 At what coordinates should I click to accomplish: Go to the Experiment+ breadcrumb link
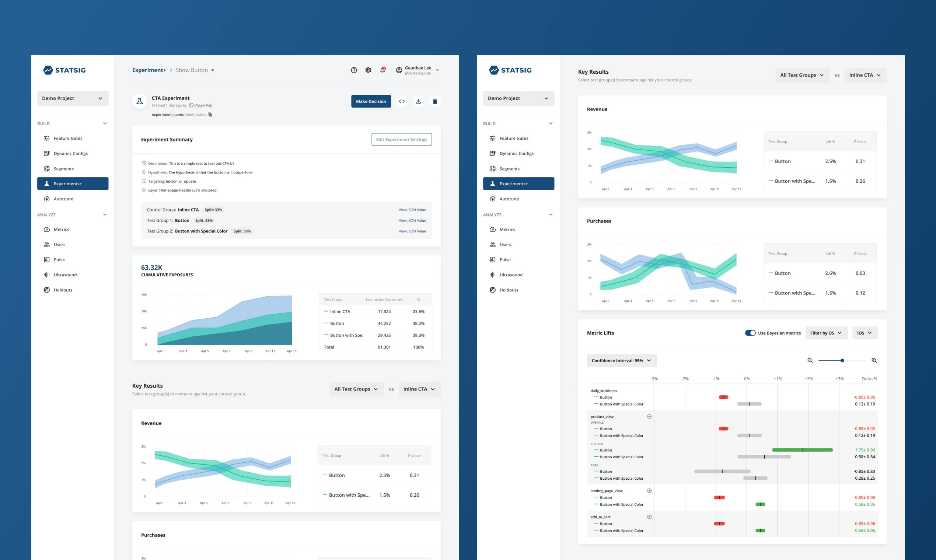(x=149, y=70)
